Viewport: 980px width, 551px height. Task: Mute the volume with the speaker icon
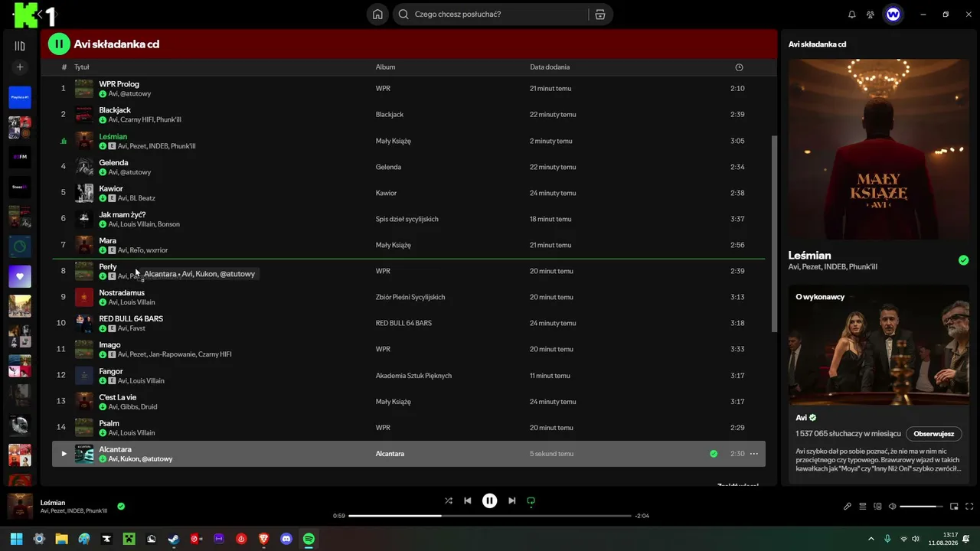pyautogui.click(x=893, y=506)
